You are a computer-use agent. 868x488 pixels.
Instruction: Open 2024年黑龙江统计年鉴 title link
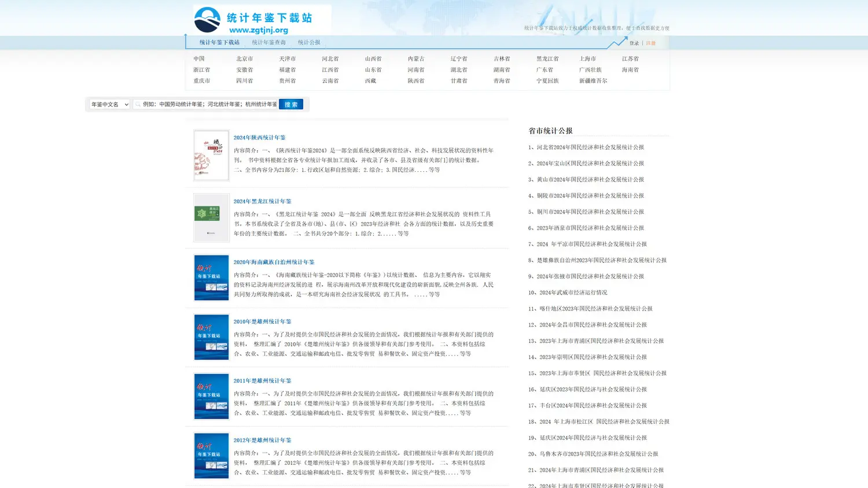(x=263, y=201)
